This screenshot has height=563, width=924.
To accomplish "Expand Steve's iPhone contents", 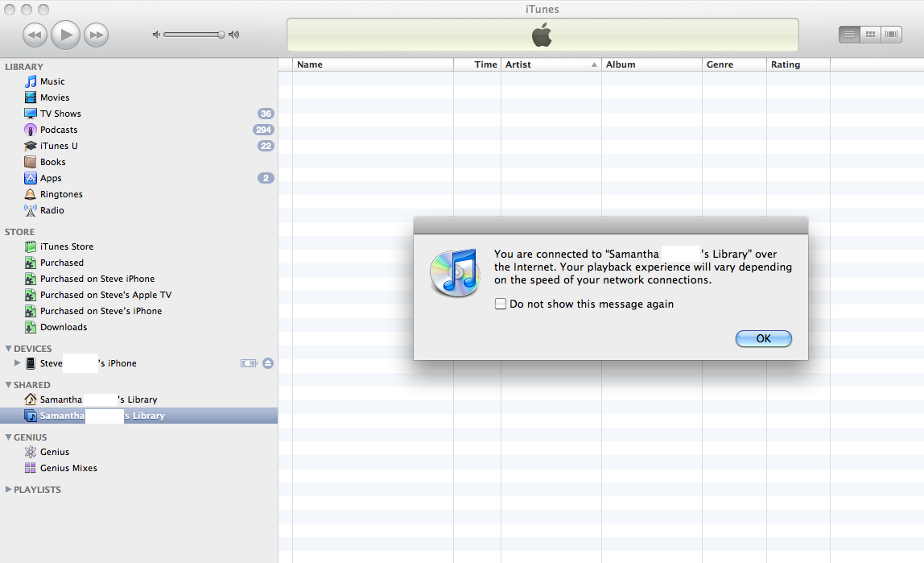I will pos(17,362).
